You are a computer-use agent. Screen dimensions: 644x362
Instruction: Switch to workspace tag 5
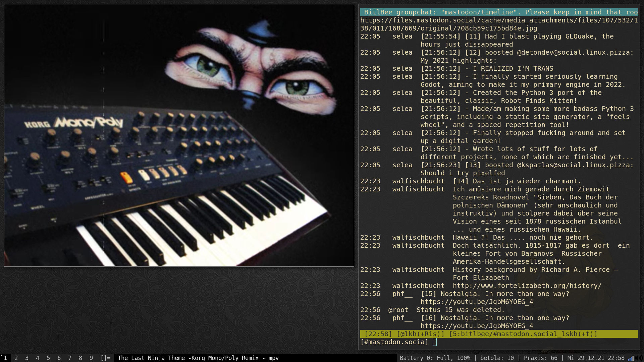tap(48, 358)
